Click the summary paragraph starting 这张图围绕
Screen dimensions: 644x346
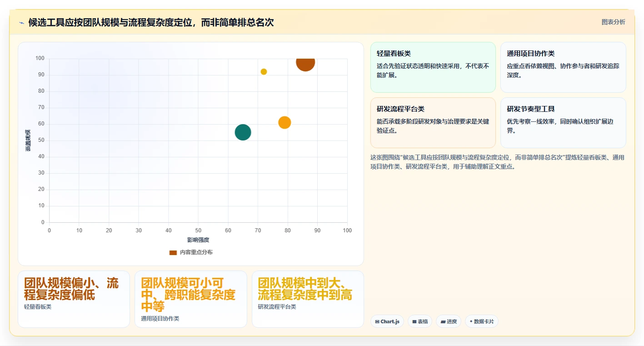pyautogui.click(x=498, y=162)
